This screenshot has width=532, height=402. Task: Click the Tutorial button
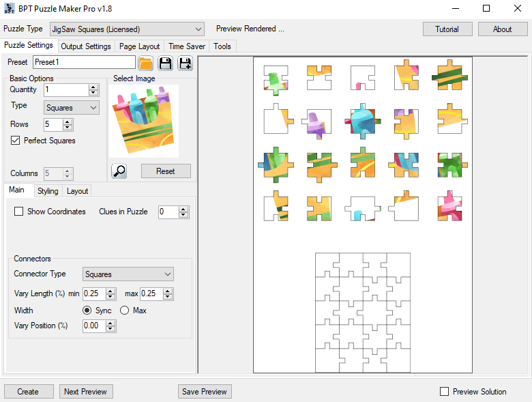447,29
